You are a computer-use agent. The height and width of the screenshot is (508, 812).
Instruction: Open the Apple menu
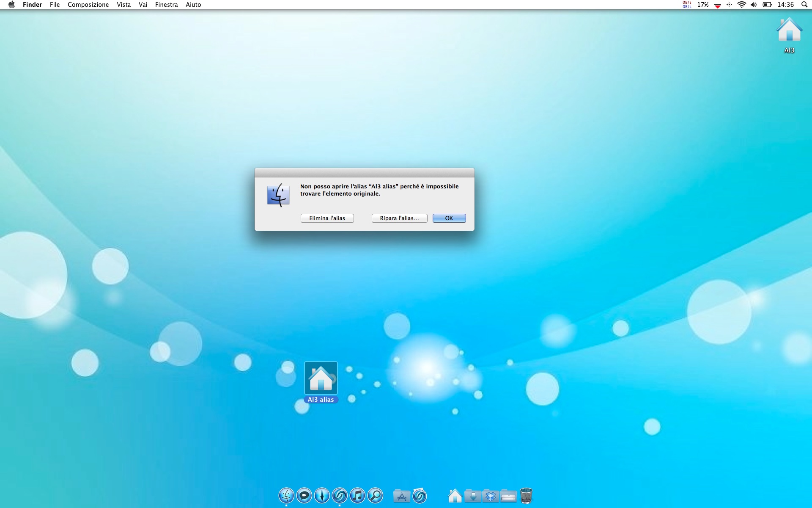pyautogui.click(x=11, y=5)
